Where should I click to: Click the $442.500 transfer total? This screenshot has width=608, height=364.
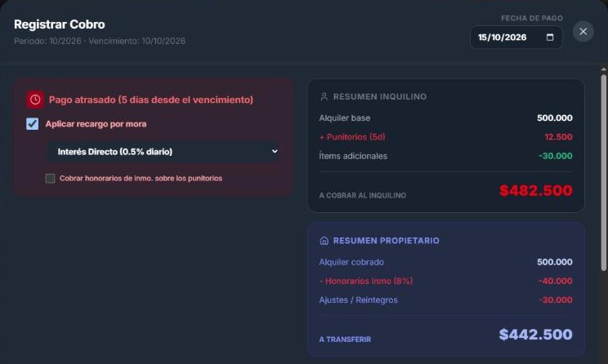[535, 334]
